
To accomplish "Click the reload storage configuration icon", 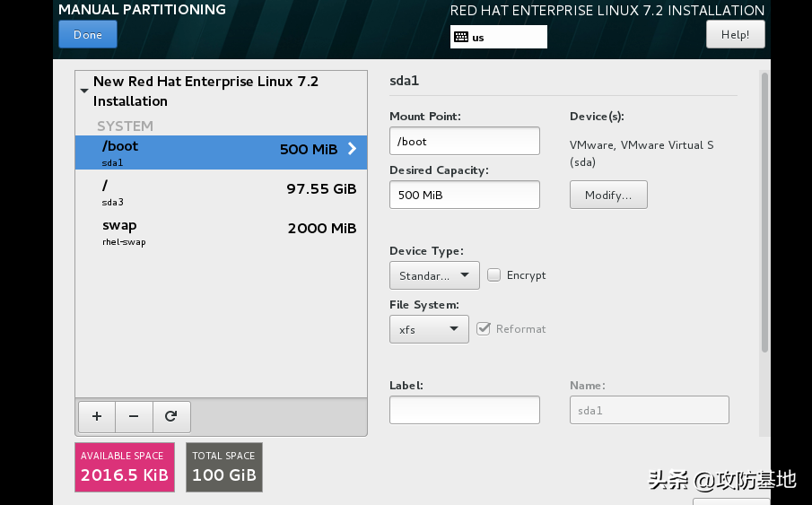I will [x=170, y=416].
